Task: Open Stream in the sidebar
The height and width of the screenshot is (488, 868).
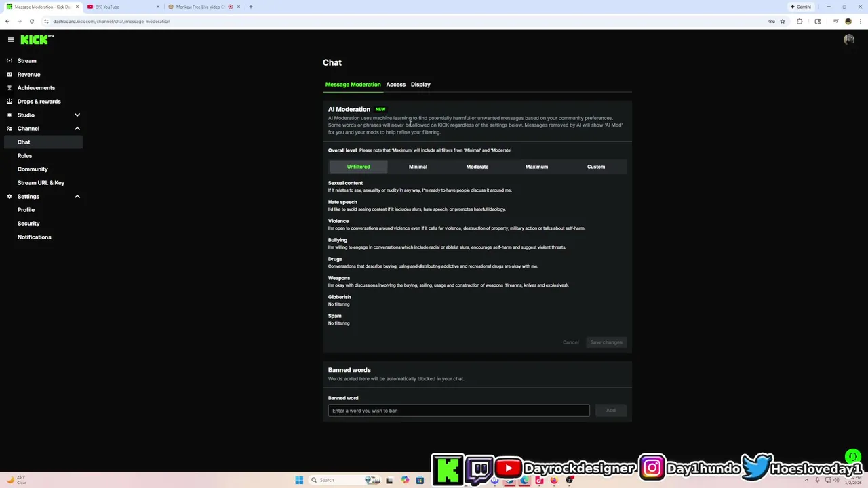Action: click(27, 61)
